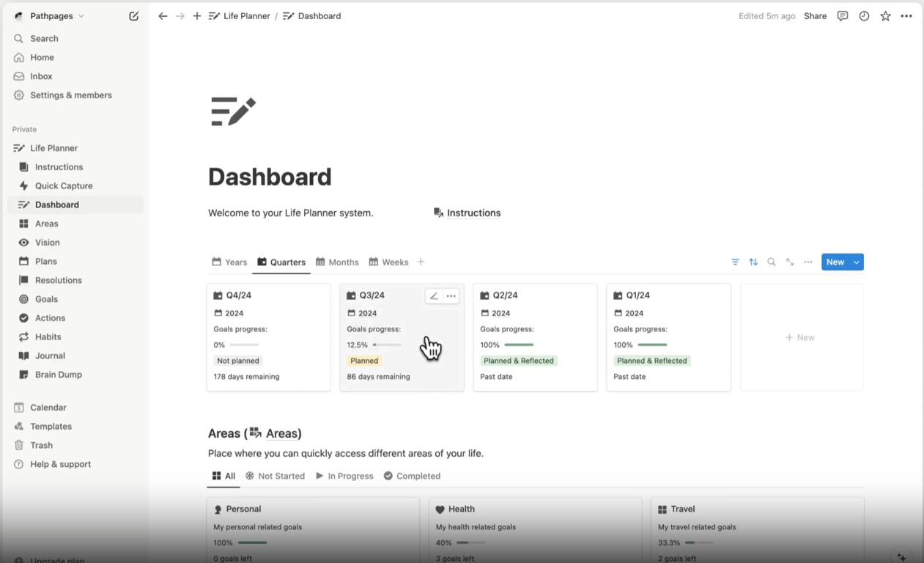Click the blue New button
This screenshot has width=924, height=563.
pos(835,262)
